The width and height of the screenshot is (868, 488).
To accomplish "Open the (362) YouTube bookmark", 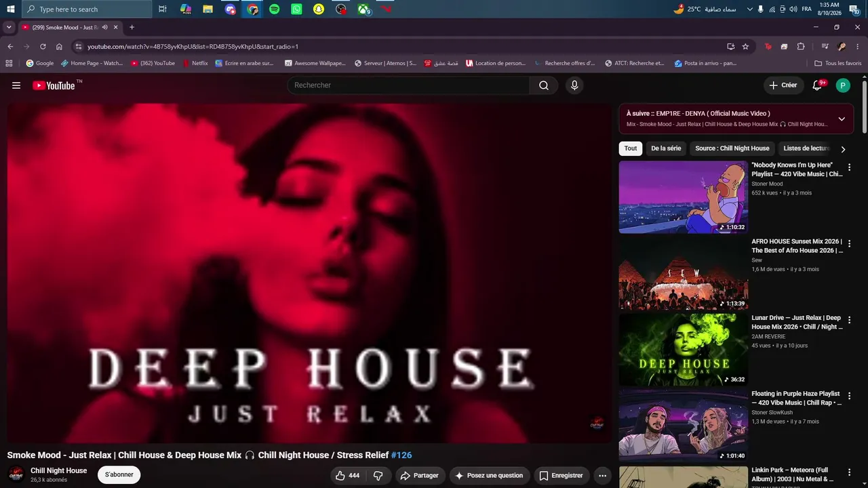I will click(x=153, y=64).
